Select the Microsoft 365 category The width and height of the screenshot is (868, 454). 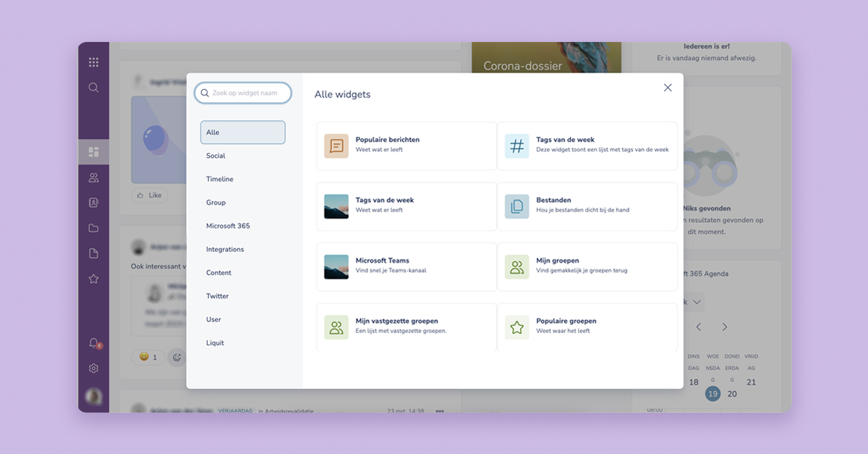click(x=228, y=226)
